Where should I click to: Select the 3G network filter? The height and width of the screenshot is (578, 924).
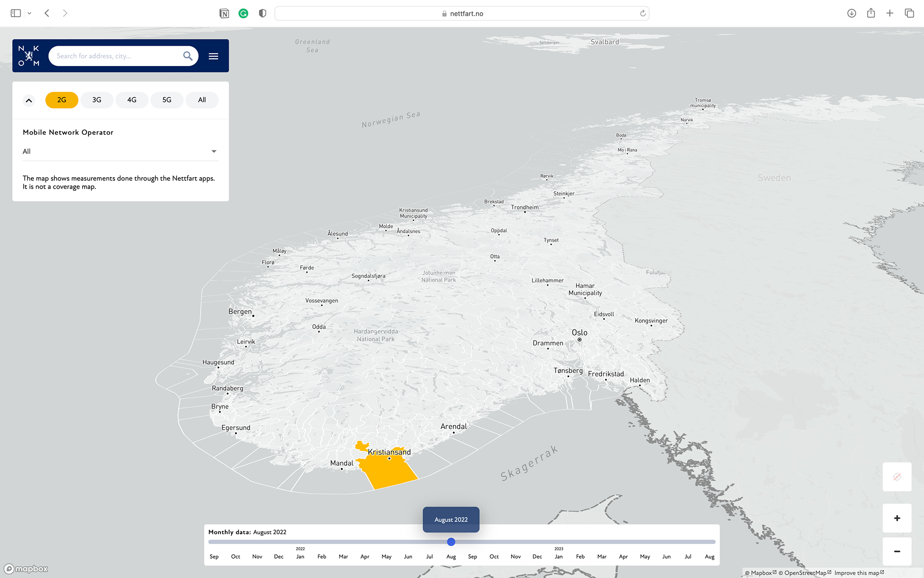(x=97, y=100)
